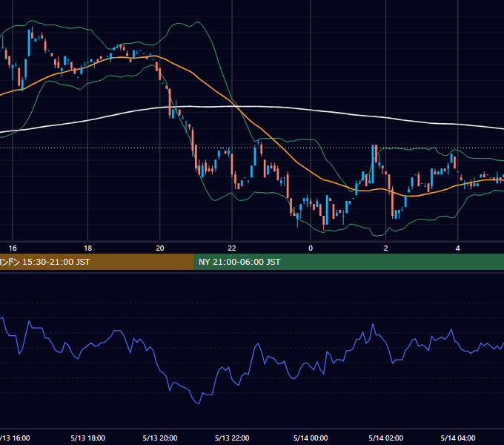Select the 16 hour label on the time axis
Viewport: 504px width, 445px height.
pos(12,248)
